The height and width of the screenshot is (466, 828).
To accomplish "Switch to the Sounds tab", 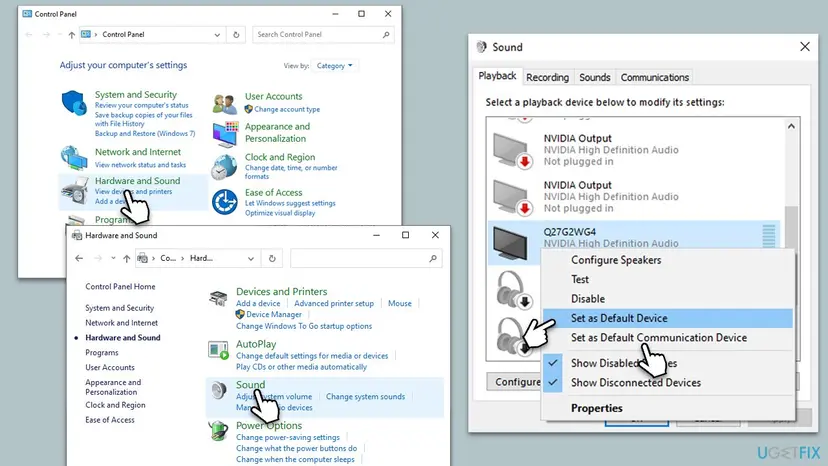I will point(595,78).
